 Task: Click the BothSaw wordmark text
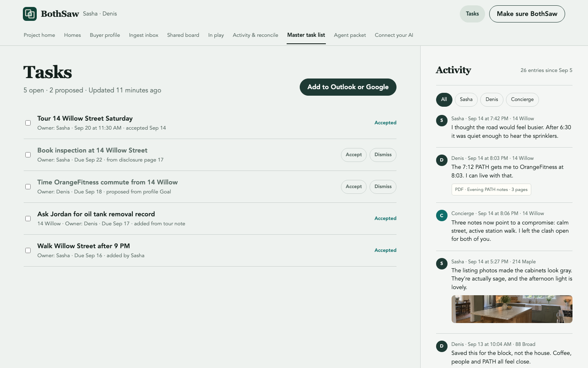click(x=60, y=14)
